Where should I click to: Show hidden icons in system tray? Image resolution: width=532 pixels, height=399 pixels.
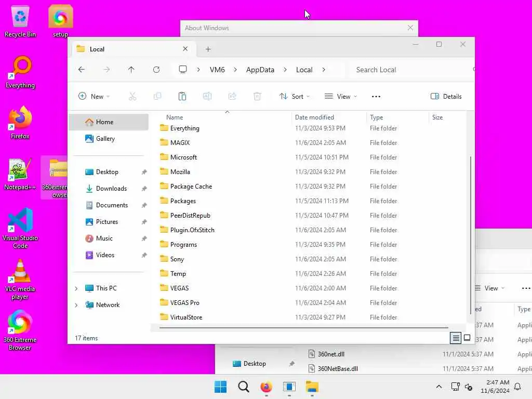tap(438, 387)
